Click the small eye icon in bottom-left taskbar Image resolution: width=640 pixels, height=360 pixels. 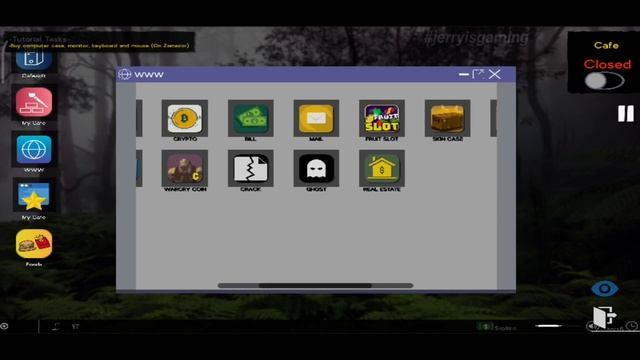pos(4,326)
